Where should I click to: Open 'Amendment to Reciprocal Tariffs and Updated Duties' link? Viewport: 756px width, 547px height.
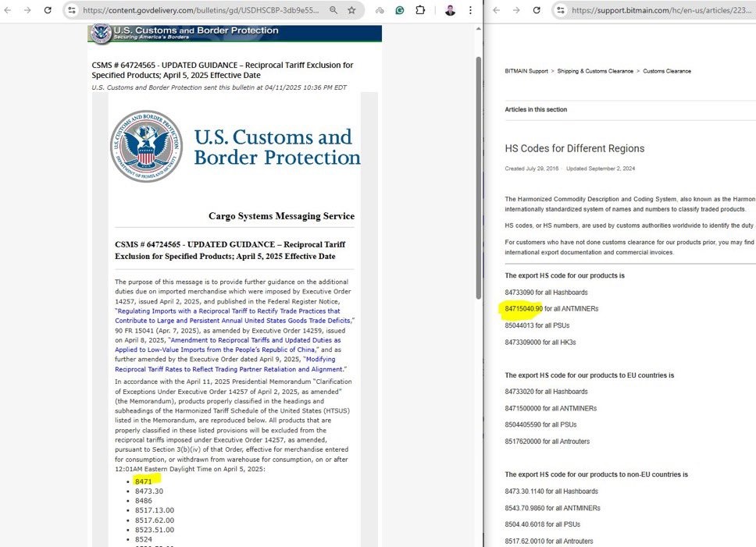[227, 345]
